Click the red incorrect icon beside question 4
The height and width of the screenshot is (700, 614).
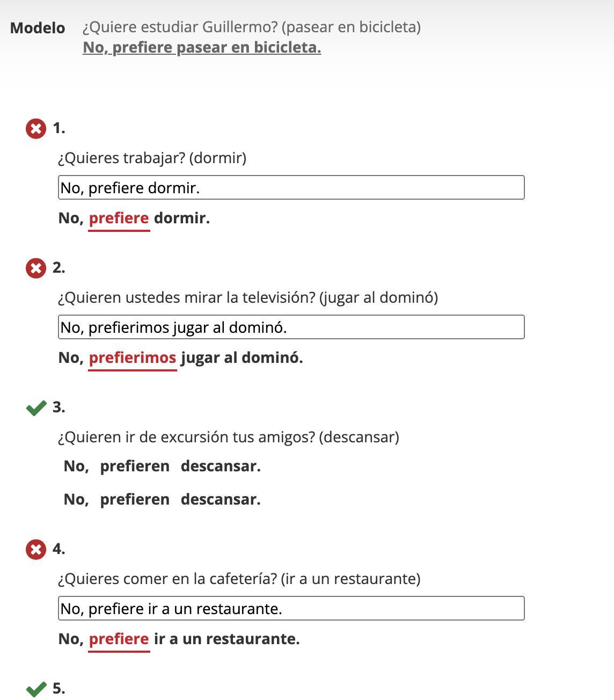(36, 550)
